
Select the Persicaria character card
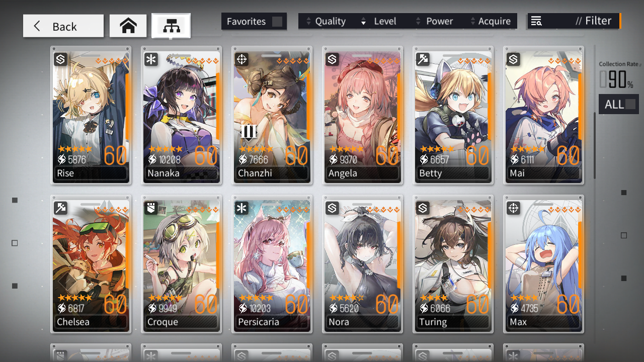click(272, 264)
